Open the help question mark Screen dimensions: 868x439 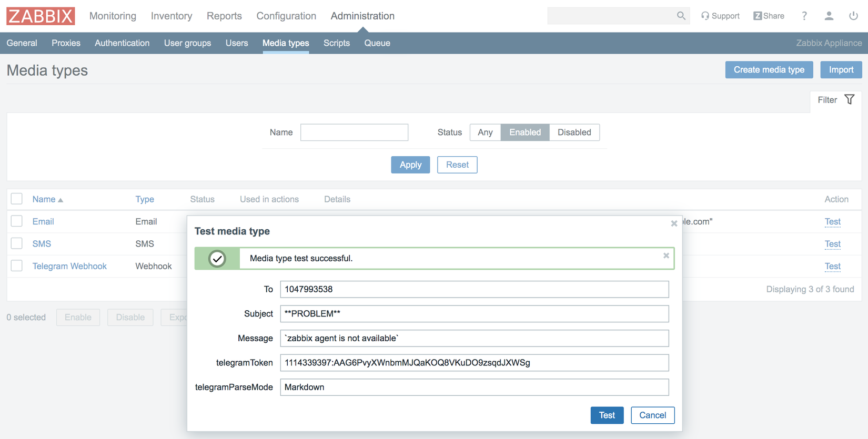tap(804, 16)
